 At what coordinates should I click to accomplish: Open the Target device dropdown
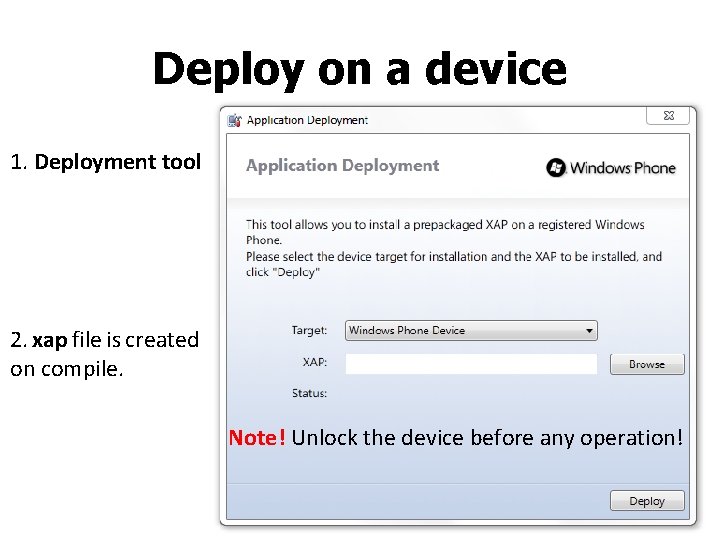471,331
